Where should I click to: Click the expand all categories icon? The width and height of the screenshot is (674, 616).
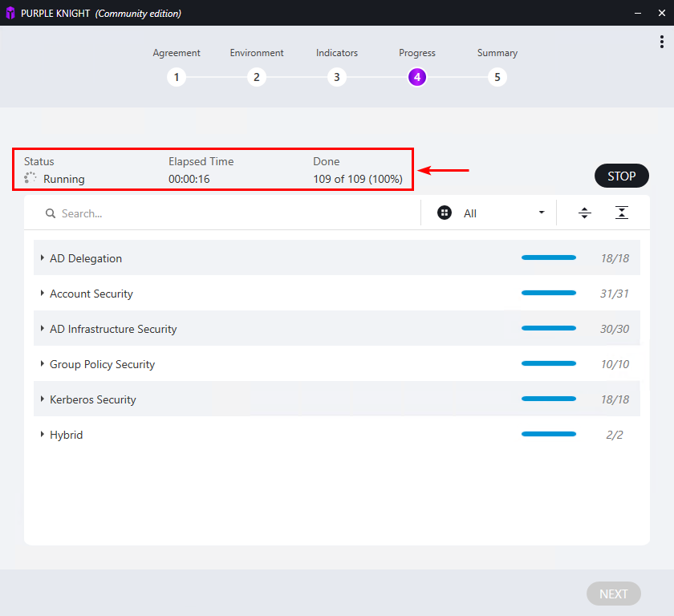585,213
